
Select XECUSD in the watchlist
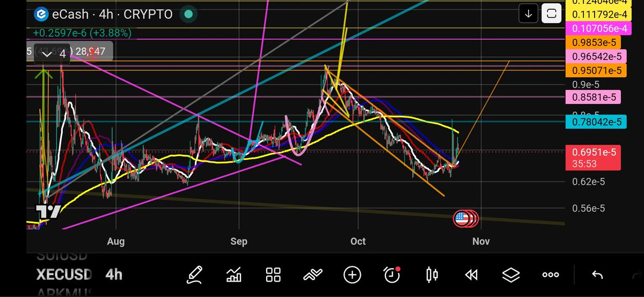pos(64,275)
